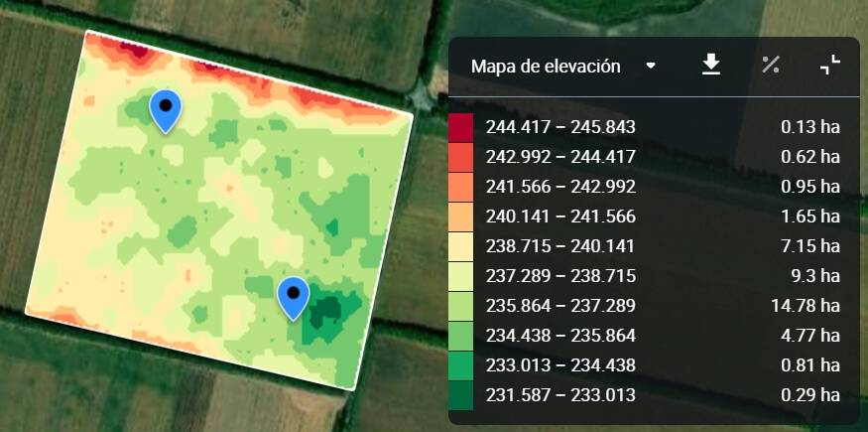Click the 0.13 ha area value

coord(810,127)
